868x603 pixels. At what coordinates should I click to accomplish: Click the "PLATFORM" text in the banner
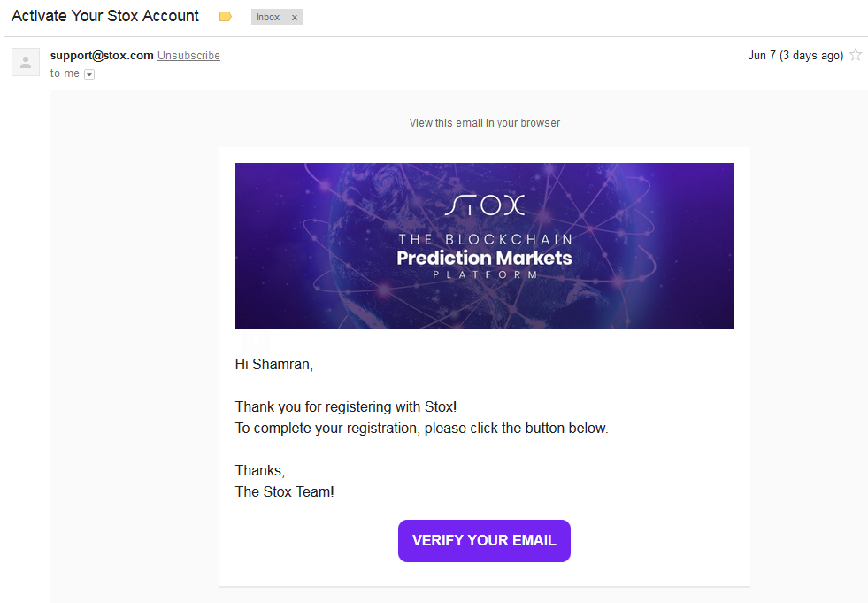(x=484, y=275)
